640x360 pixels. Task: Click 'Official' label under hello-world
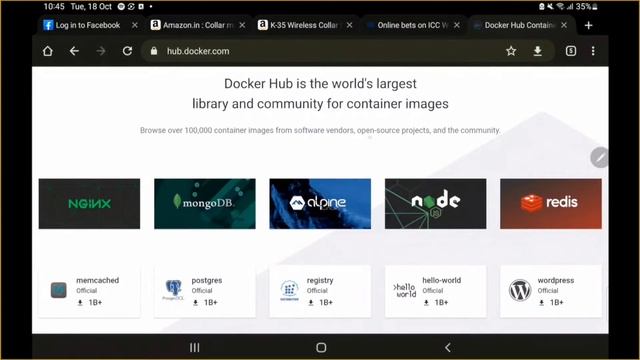pos(433,291)
